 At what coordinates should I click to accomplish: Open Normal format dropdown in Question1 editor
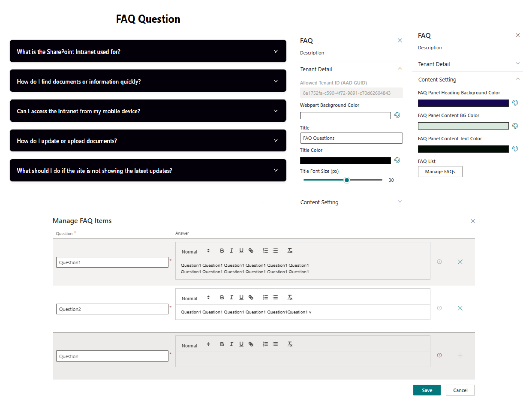(195, 251)
